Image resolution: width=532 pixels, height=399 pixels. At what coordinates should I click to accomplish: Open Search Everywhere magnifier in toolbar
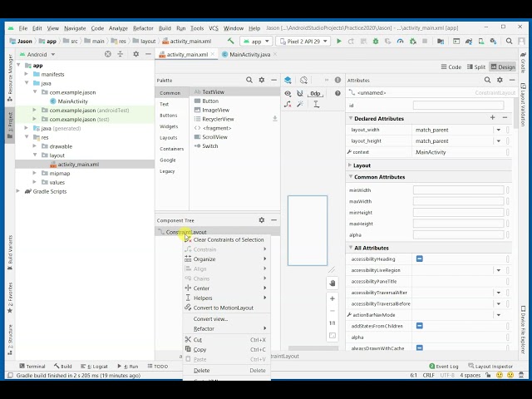(509, 41)
